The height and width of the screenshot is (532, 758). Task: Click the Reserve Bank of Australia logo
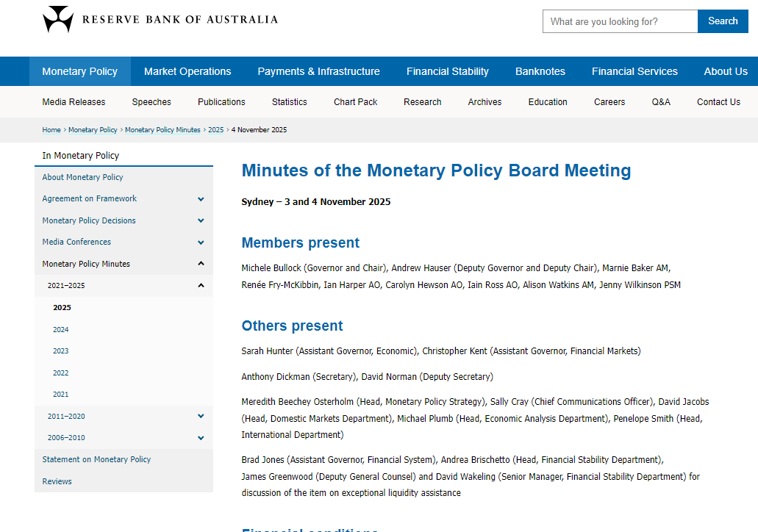(x=160, y=19)
